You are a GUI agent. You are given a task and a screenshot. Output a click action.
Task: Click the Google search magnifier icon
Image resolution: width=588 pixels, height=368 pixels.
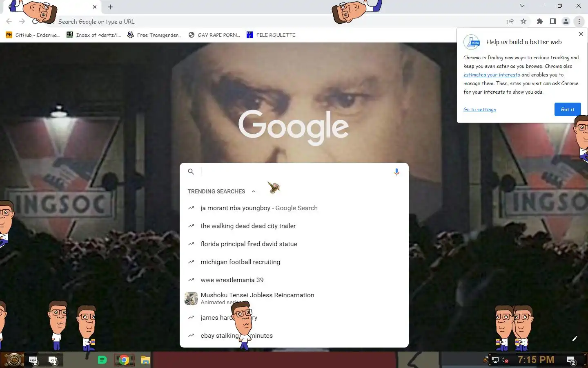coord(191,172)
